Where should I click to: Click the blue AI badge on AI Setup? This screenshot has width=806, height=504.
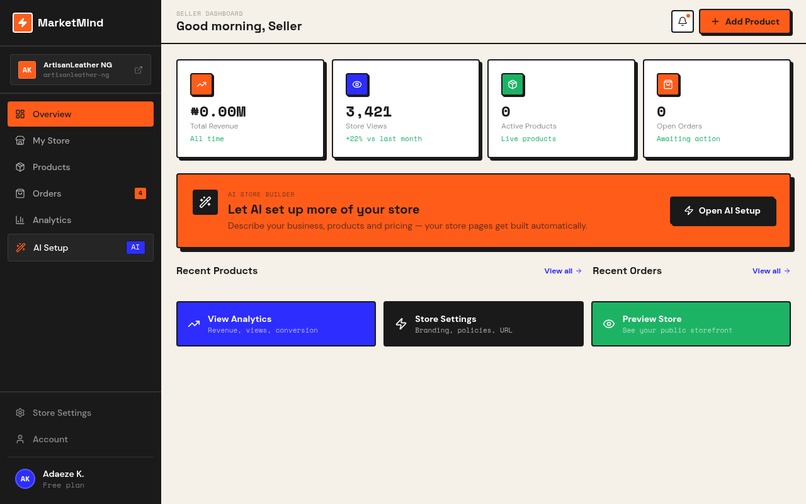coord(135,247)
